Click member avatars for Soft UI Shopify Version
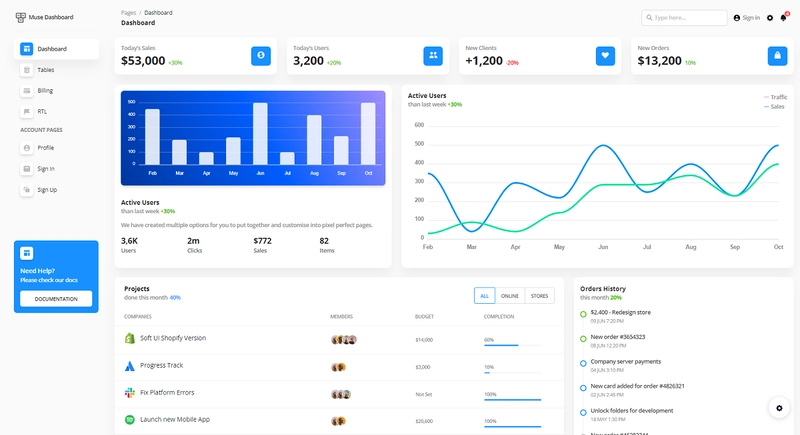 coord(343,340)
